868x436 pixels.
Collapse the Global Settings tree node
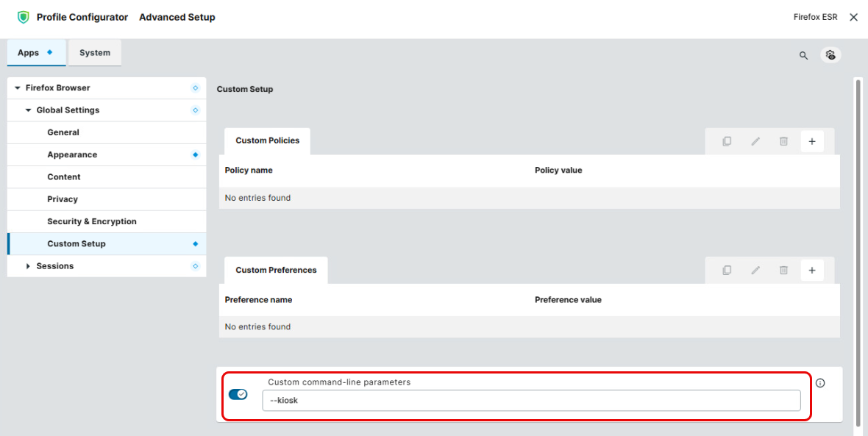28,110
